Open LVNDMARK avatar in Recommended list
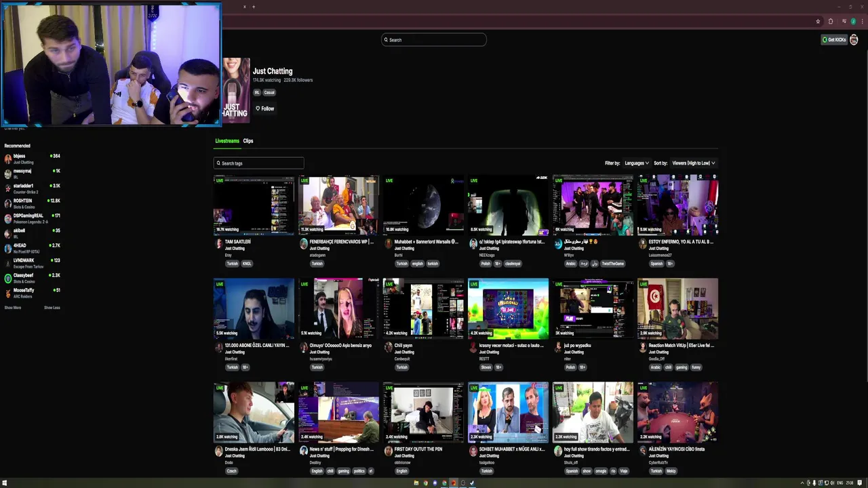The height and width of the screenshot is (488, 868). 8,263
